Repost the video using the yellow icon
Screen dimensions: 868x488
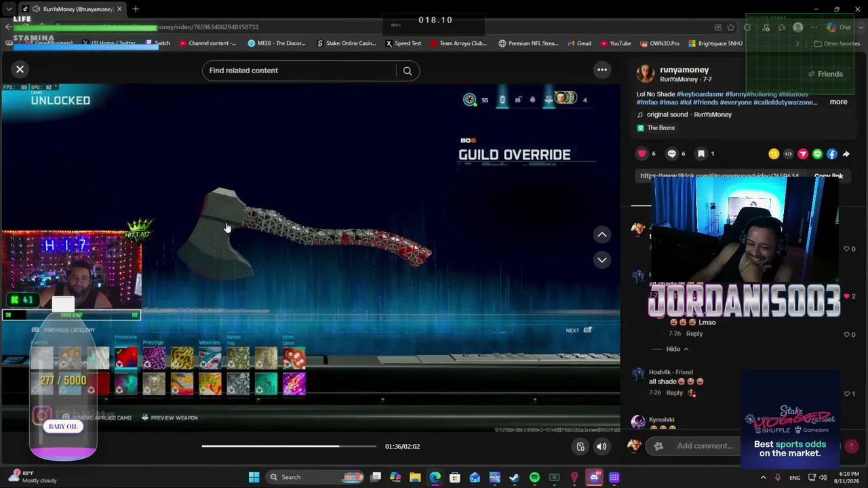click(774, 154)
